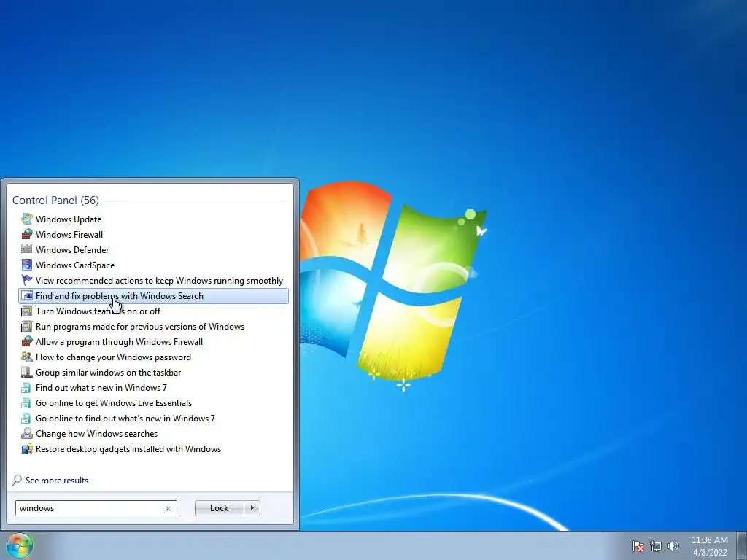Click magnifier icon beside See more results
This screenshot has width=747, height=560.
point(17,480)
